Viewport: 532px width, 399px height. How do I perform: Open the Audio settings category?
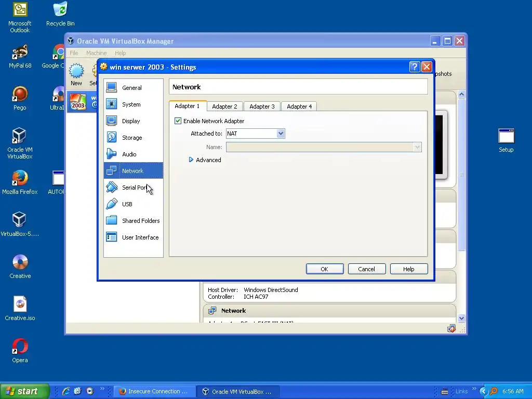pos(134,154)
